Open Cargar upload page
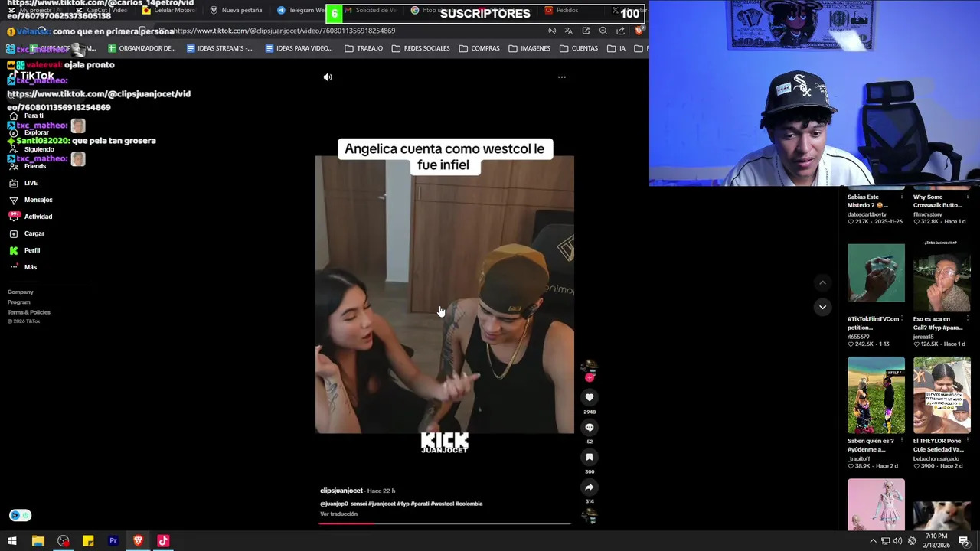This screenshot has height=551, width=980. coord(27,233)
